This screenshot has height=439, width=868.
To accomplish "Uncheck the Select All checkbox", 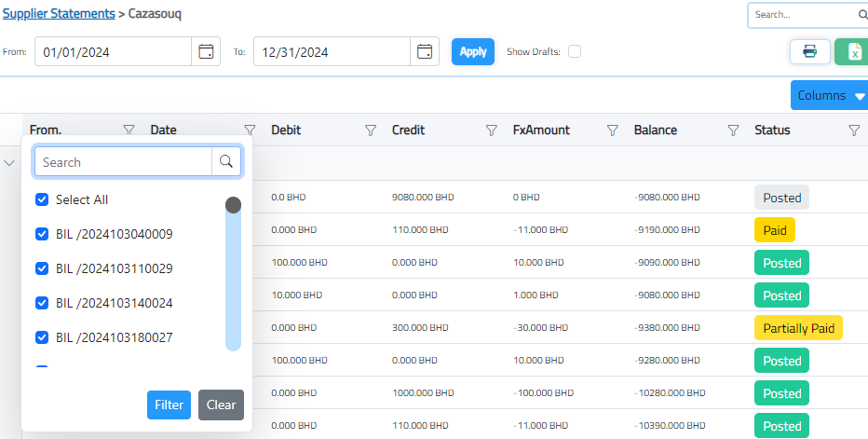I will [x=42, y=199].
